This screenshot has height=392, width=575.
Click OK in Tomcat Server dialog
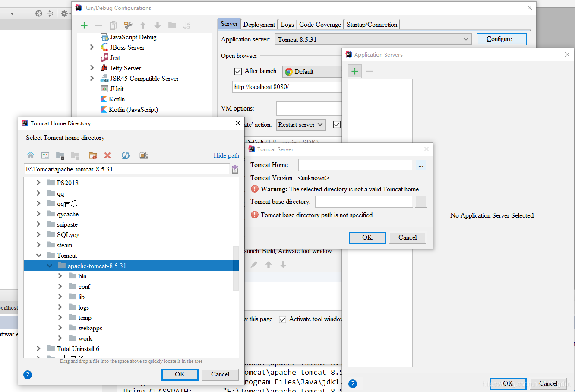[367, 237]
